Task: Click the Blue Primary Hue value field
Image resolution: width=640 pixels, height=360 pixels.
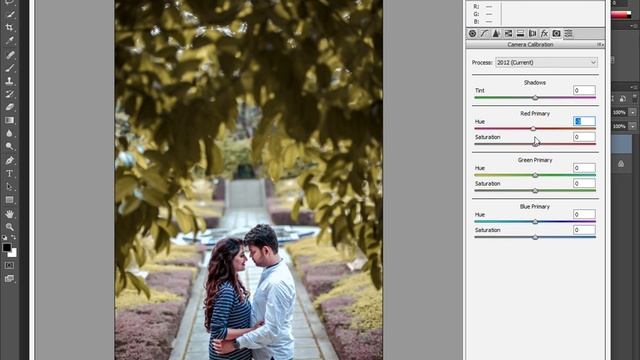Action: [x=584, y=214]
